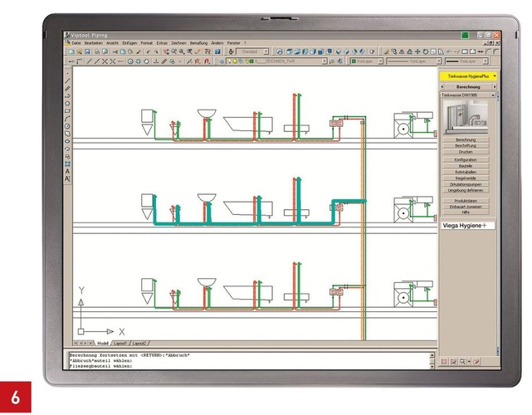Select the Line tool in left toolbar
532x415 pixels.
click(67, 81)
